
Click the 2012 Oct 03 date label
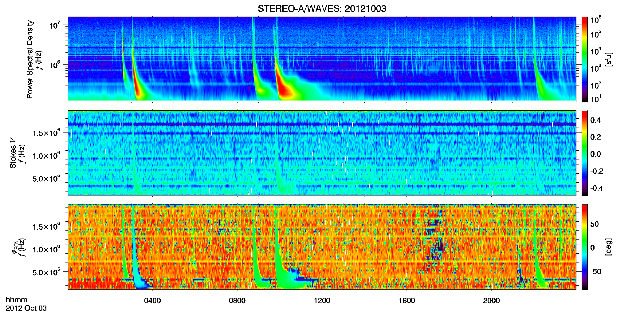coord(26,308)
